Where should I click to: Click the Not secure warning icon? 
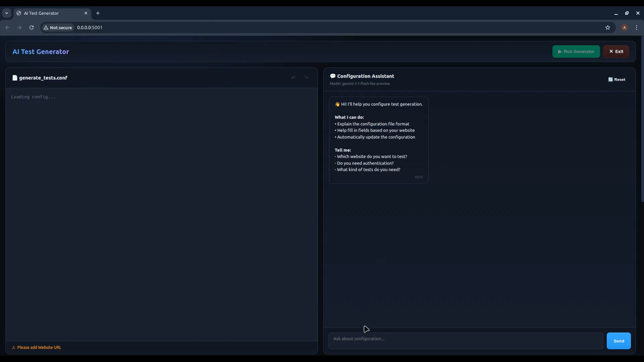(x=46, y=27)
